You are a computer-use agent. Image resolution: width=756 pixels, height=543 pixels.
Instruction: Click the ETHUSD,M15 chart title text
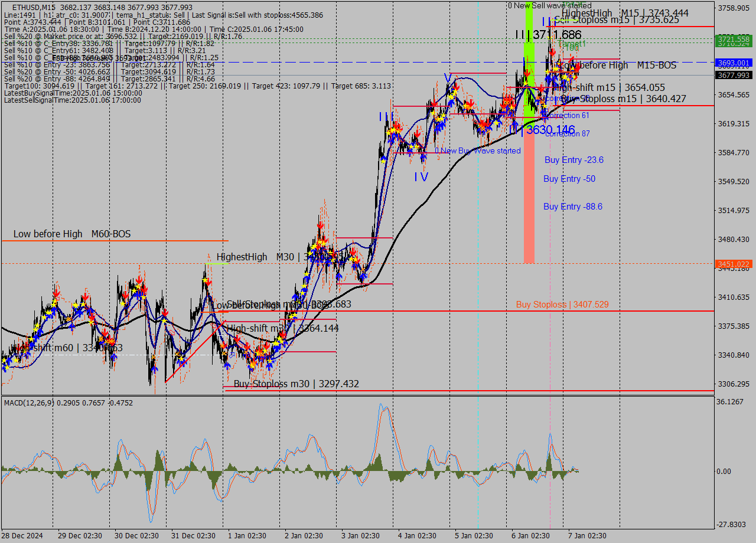pos(34,7)
